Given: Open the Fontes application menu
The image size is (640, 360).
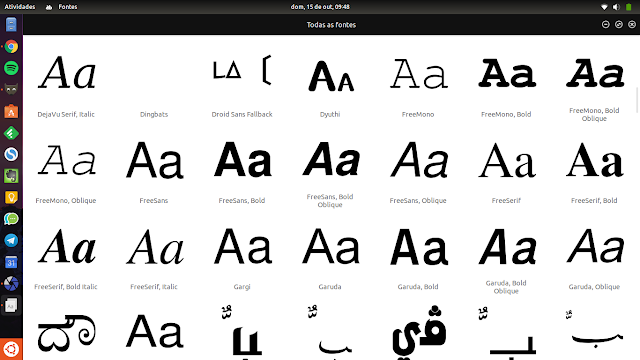Looking at the screenshot, I should [62, 7].
